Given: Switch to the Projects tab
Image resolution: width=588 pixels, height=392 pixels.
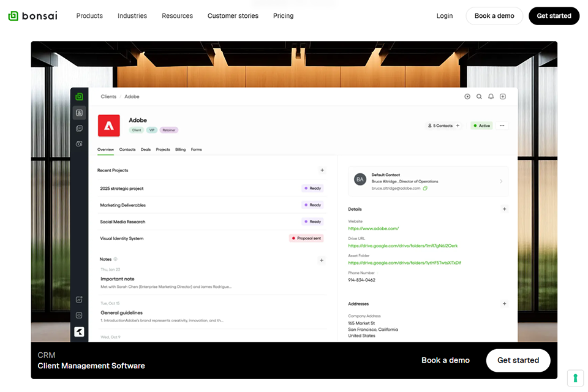Looking at the screenshot, I should [163, 149].
